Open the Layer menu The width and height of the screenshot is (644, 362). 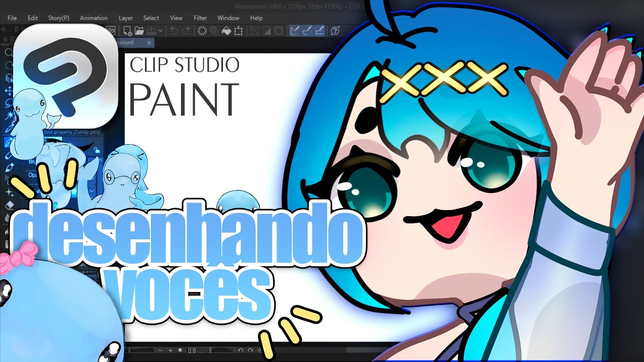(126, 18)
